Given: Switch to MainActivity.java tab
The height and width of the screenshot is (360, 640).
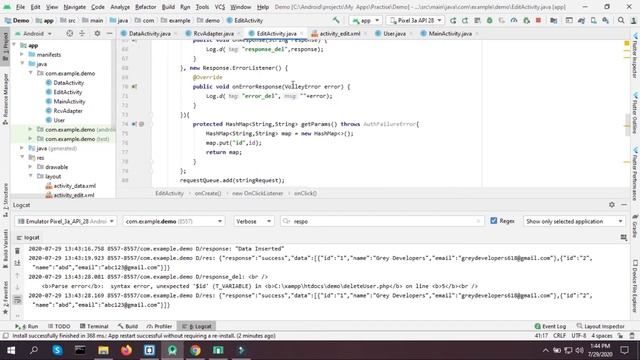Looking at the screenshot, I should (449, 33).
